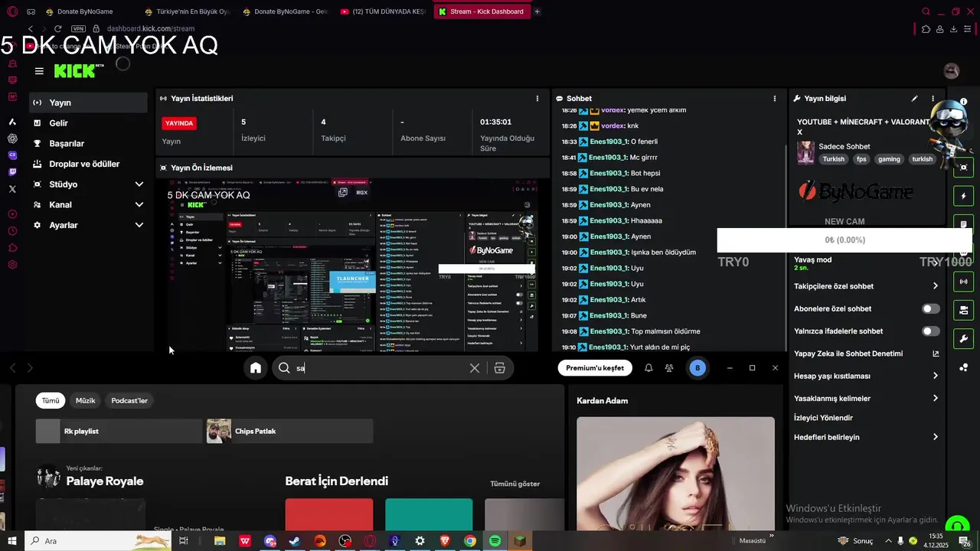Open Yayın bilgisi three-dot options menu
Screen dimensions: 980x551
tap(933, 99)
